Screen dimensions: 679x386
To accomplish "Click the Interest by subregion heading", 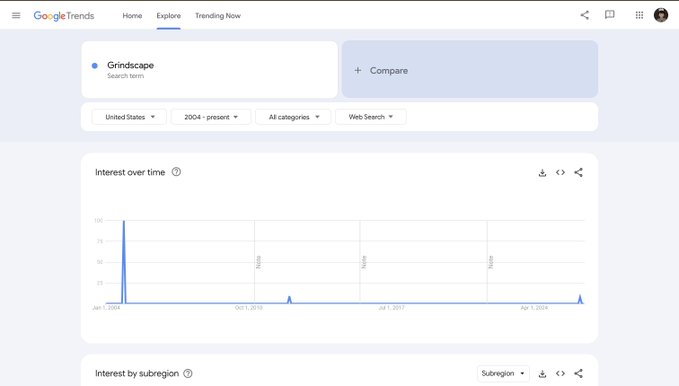I will (137, 373).
